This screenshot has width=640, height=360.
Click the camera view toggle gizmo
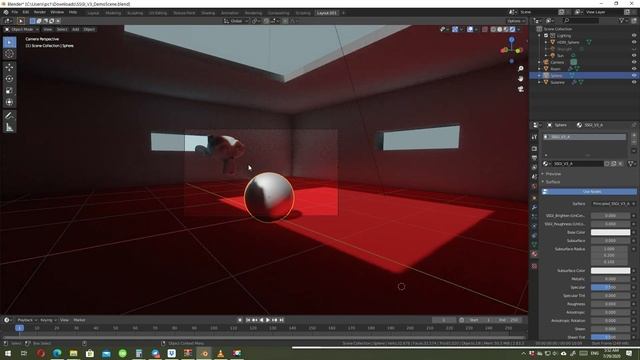[520, 89]
